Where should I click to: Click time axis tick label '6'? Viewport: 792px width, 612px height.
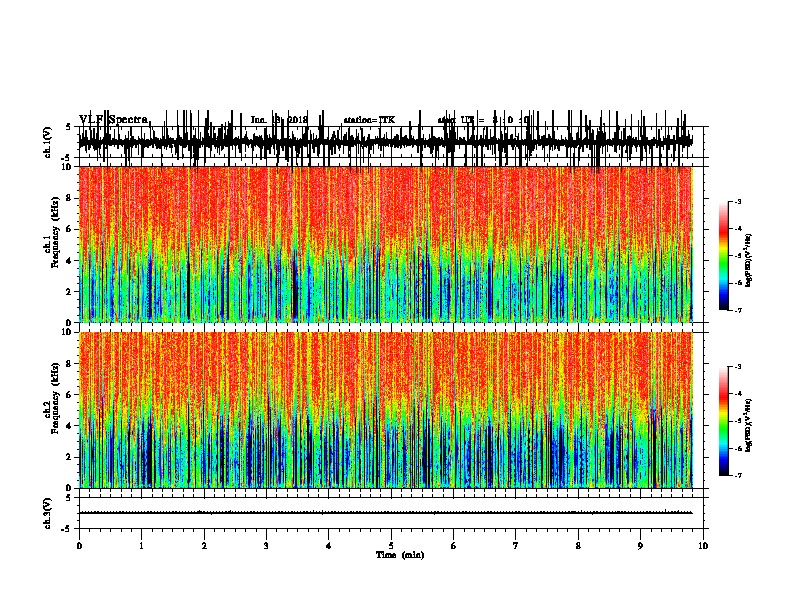coord(454,546)
